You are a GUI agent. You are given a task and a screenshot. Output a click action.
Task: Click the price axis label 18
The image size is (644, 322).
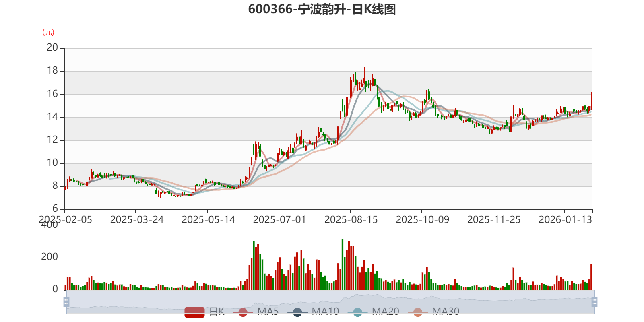coord(52,70)
